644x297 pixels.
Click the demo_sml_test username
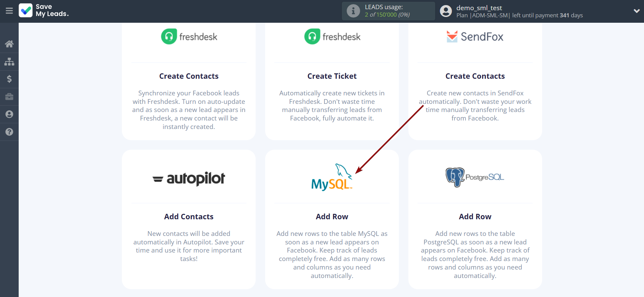coord(479,8)
